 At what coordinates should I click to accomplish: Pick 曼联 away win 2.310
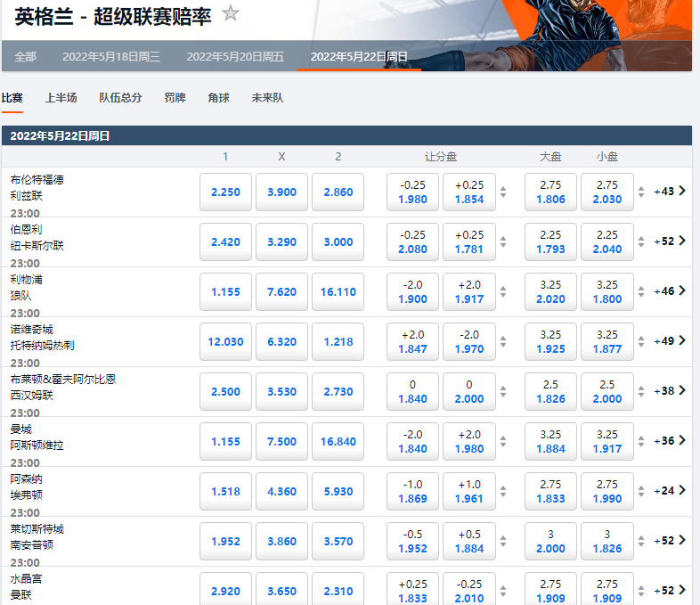pos(338,589)
